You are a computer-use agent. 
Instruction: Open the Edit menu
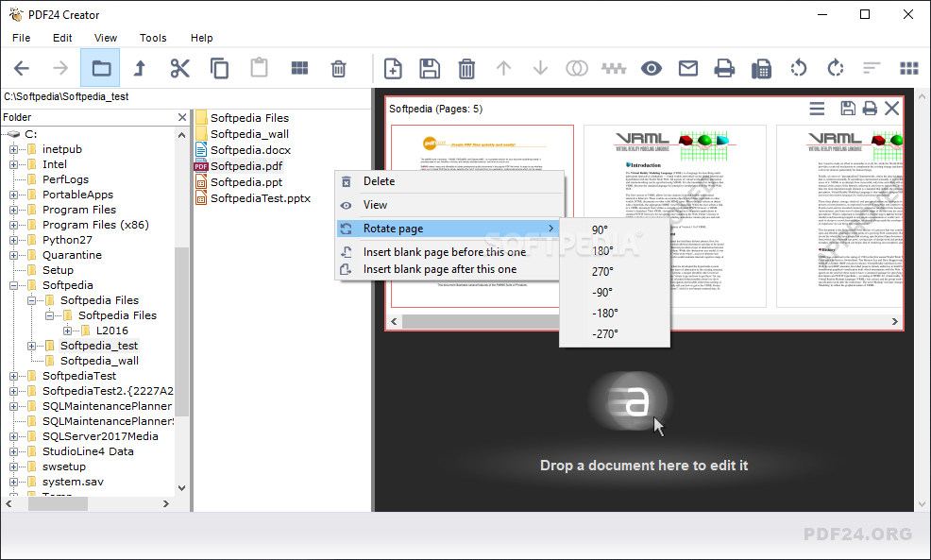(62, 38)
